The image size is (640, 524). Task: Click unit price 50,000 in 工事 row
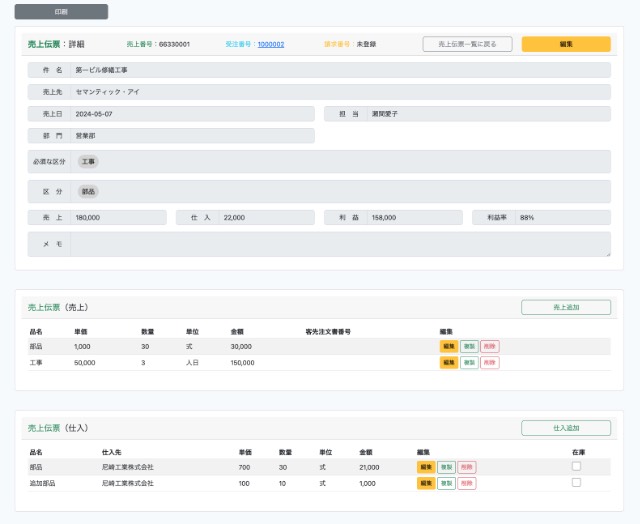[x=84, y=363]
